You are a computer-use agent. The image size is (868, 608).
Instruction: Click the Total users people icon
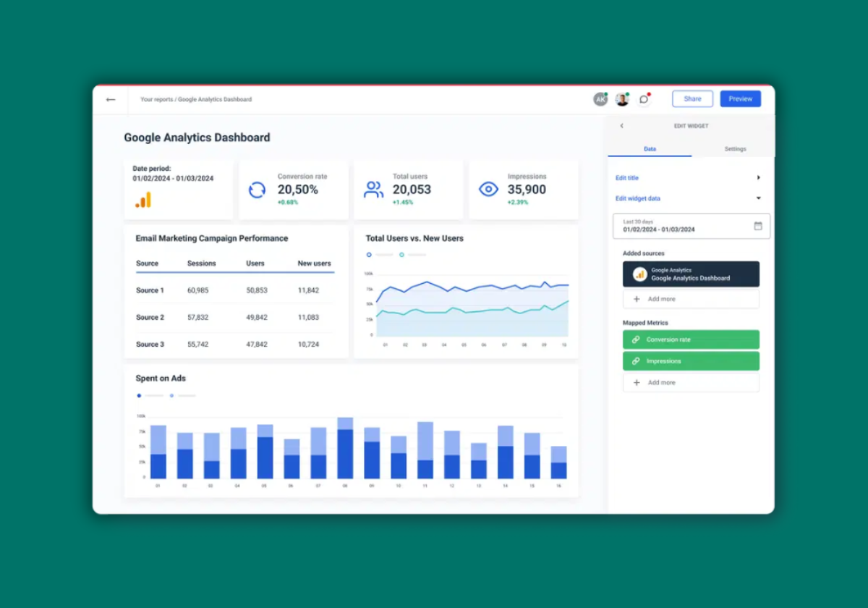pos(373,190)
